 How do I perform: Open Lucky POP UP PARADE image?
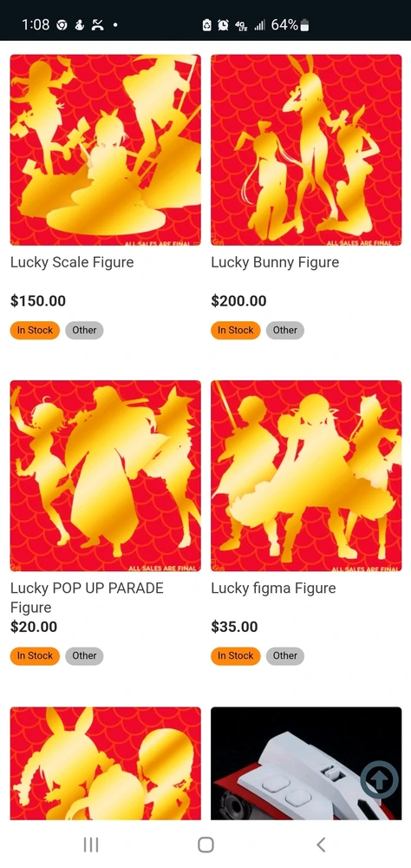[x=106, y=476]
